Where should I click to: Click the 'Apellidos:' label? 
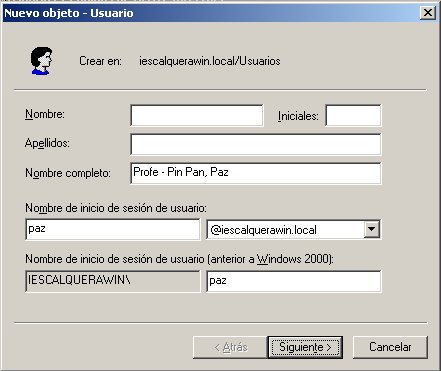(47, 143)
